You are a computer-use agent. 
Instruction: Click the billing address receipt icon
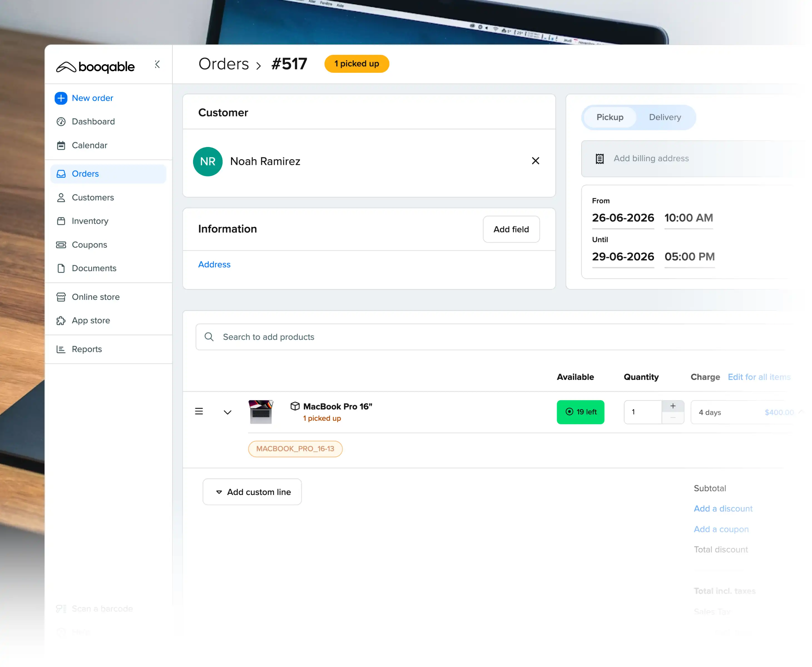[599, 159]
